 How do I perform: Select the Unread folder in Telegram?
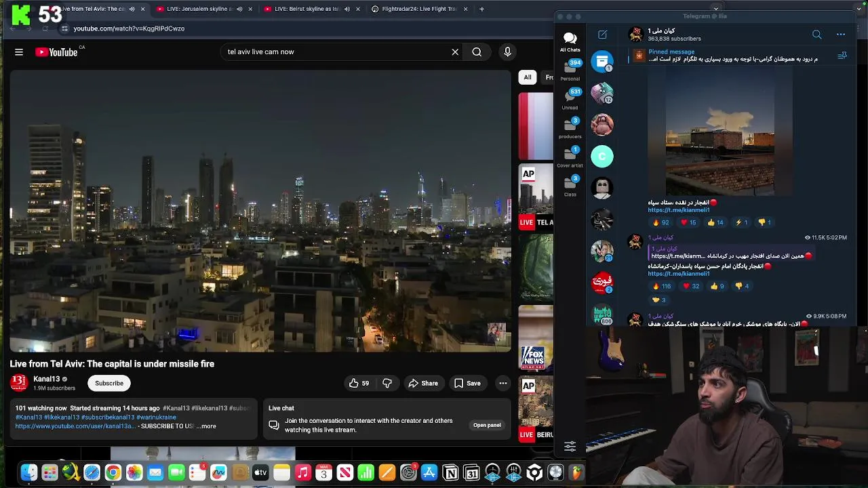pyautogui.click(x=570, y=100)
